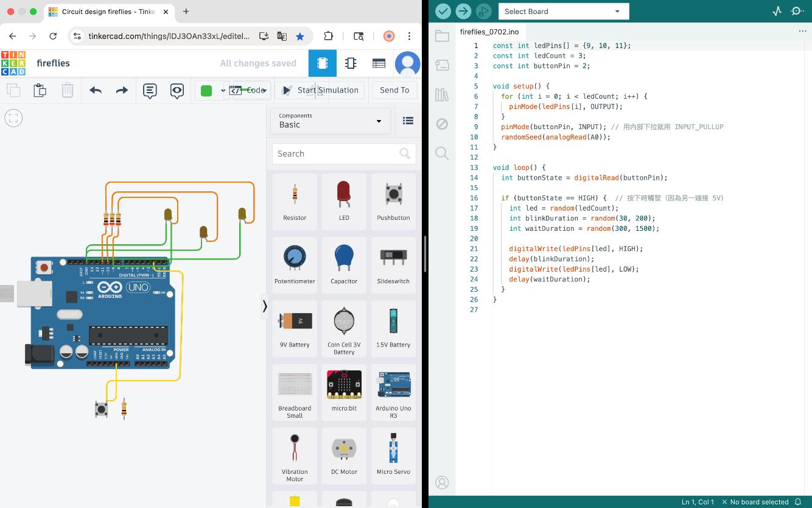Click the green wire color swatch
The image size is (812, 508).
coord(206,91)
